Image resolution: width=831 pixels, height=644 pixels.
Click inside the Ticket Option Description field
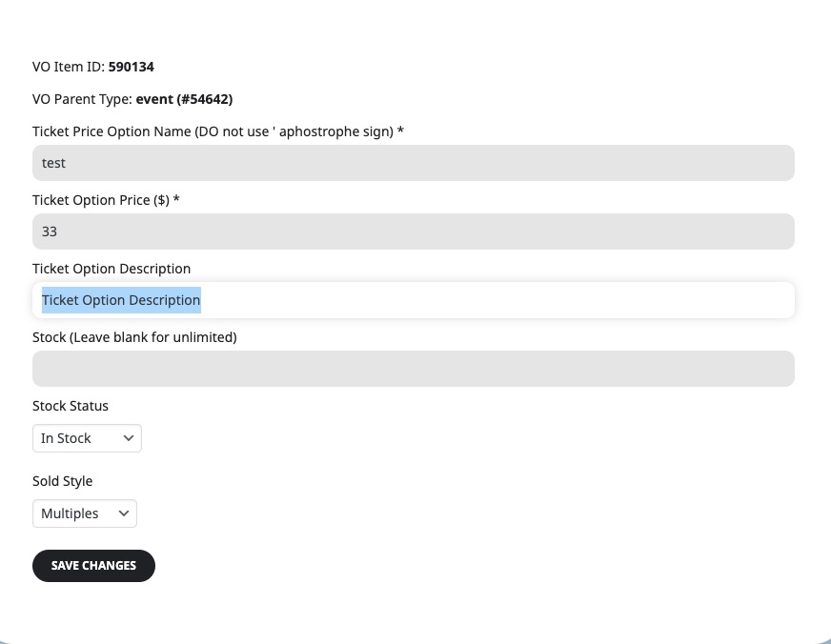(414, 300)
